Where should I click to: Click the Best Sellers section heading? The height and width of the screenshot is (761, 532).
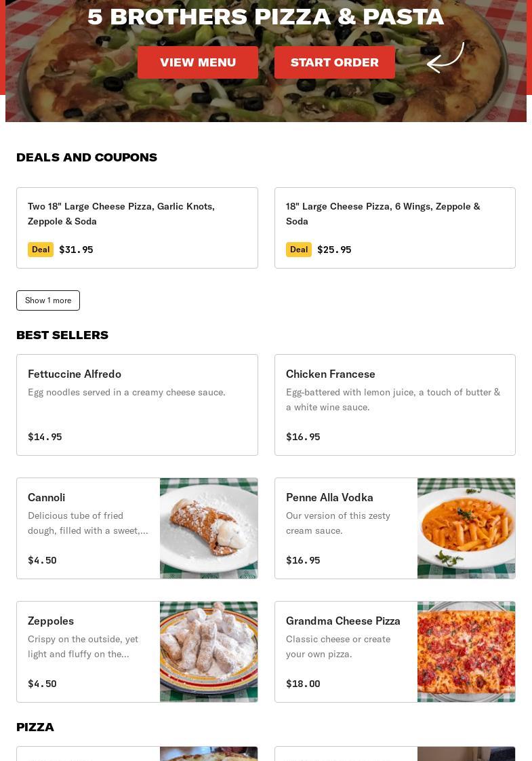[62, 335]
